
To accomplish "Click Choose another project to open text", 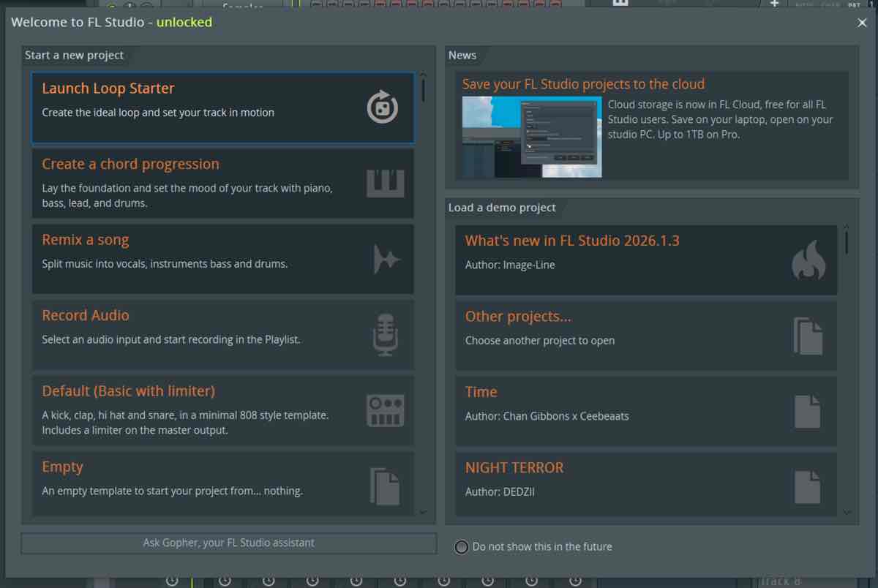I will click(x=540, y=341).
